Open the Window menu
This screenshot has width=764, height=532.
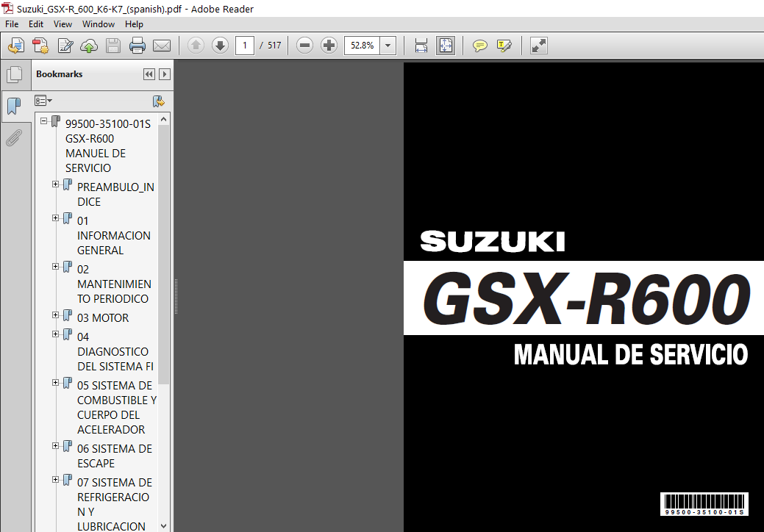[x=98, y=24]
